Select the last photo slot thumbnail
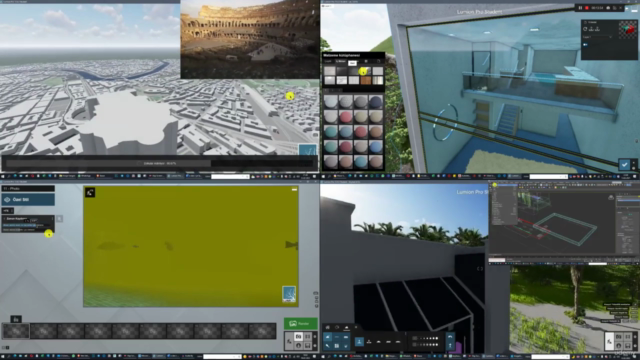This screenshot has width=640, height=360. [x=263, y=331]
